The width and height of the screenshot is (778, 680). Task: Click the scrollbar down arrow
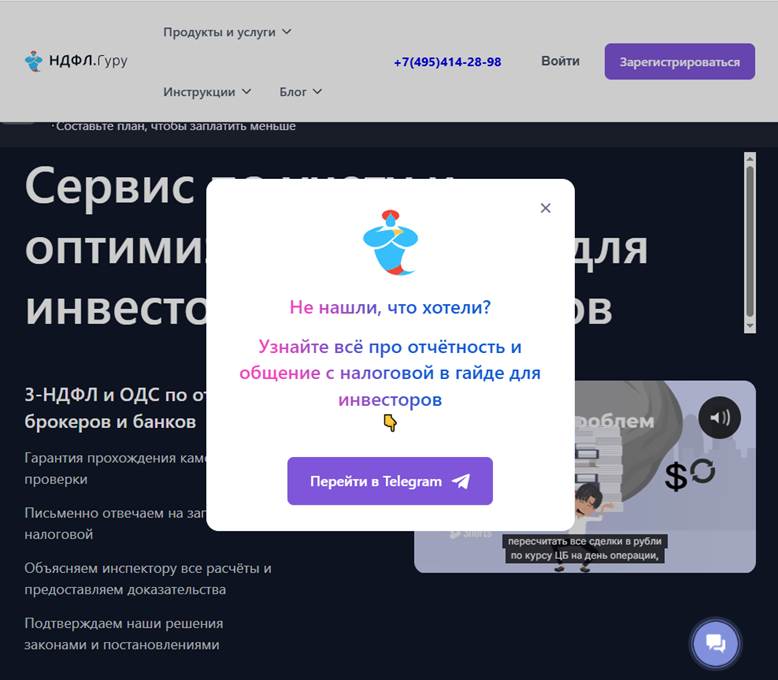click(x=750, y=326)
